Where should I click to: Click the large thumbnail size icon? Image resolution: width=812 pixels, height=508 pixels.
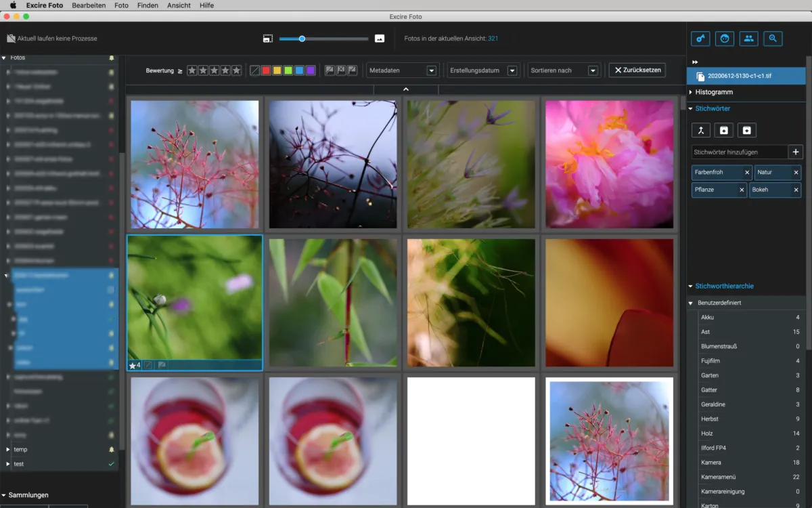tap(380, 39)
